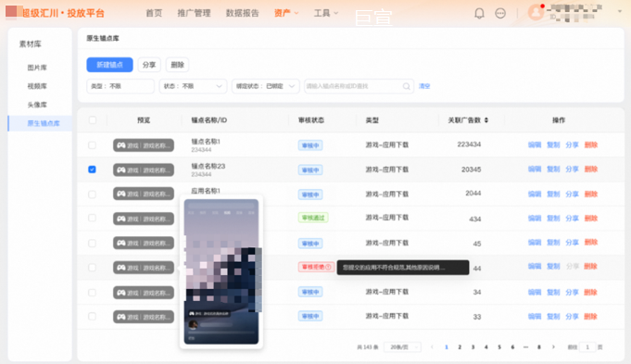The width and height of the screenshot is (631, 364).
Task: Open the 类型 filter dropdown
Action: click(x=120, y=86)
